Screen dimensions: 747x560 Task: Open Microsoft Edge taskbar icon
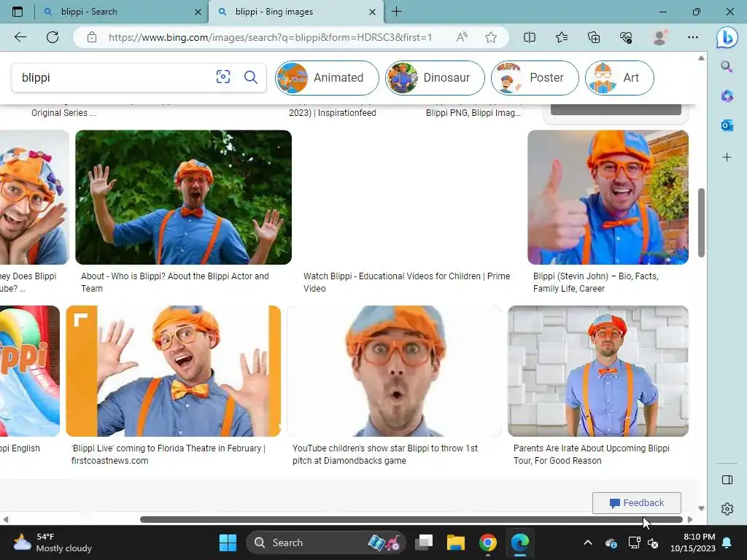pos(519,542)
